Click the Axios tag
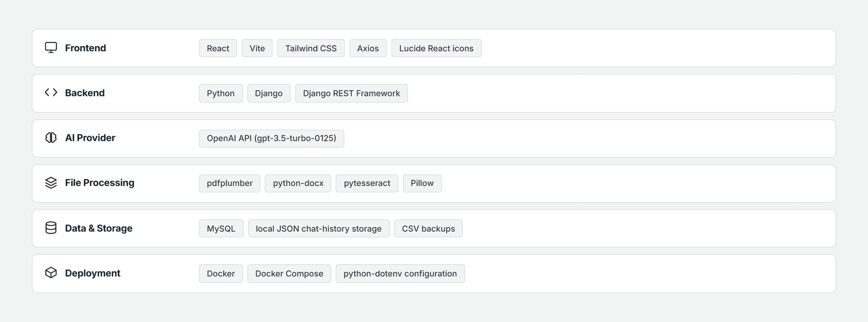The image size is (868, 322). [x=368, y=48]
